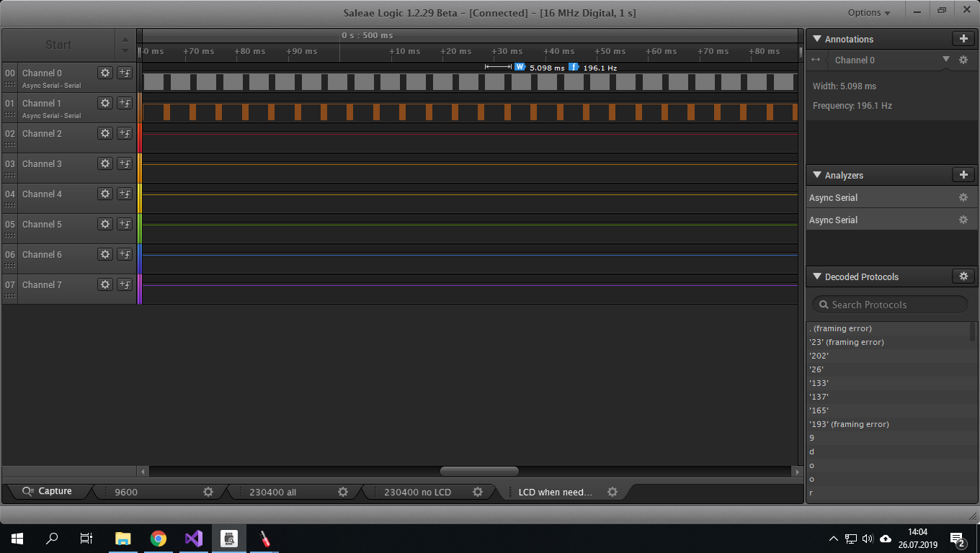Screen dimensions: 980x553
Task: Switch to 230400 no LCD tab
Action: (x=417, y=492)
